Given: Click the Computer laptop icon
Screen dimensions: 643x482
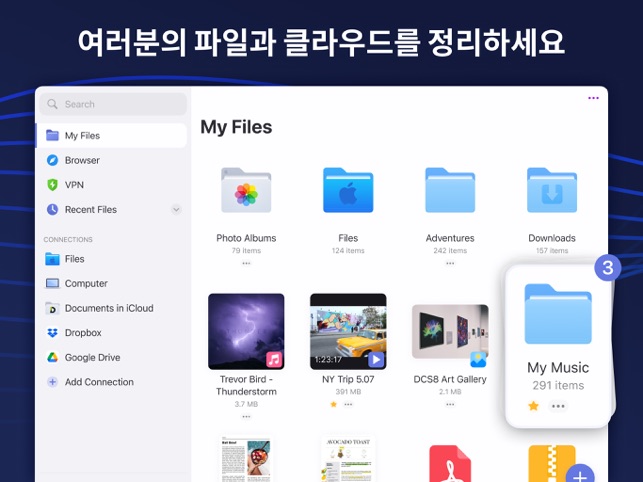Looking at the screenshot, I should click(52, 283).
